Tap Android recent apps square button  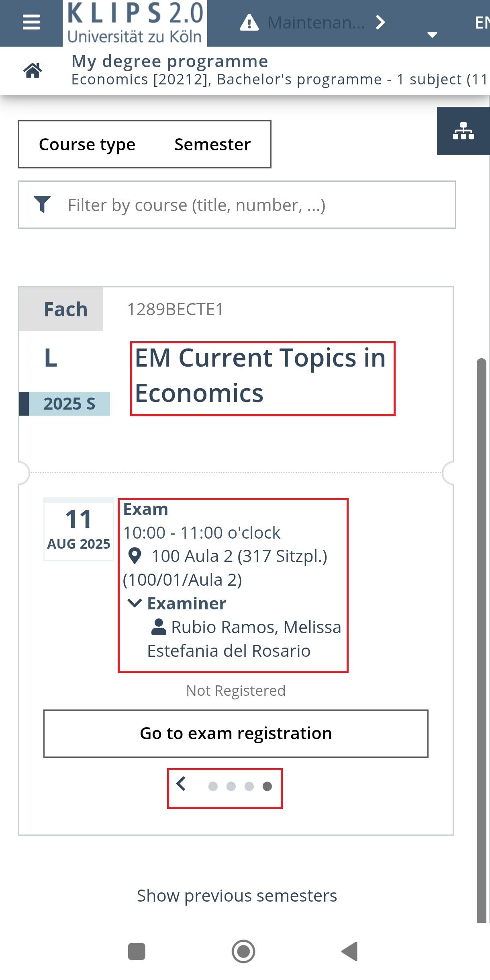click(137, 951)
